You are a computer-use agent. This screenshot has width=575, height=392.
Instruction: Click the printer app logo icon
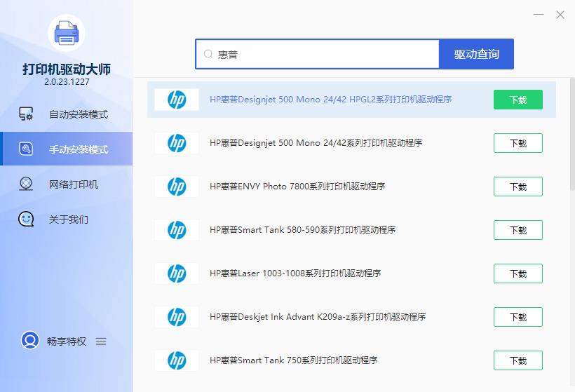pyautogui.click(x=67, y=33)
